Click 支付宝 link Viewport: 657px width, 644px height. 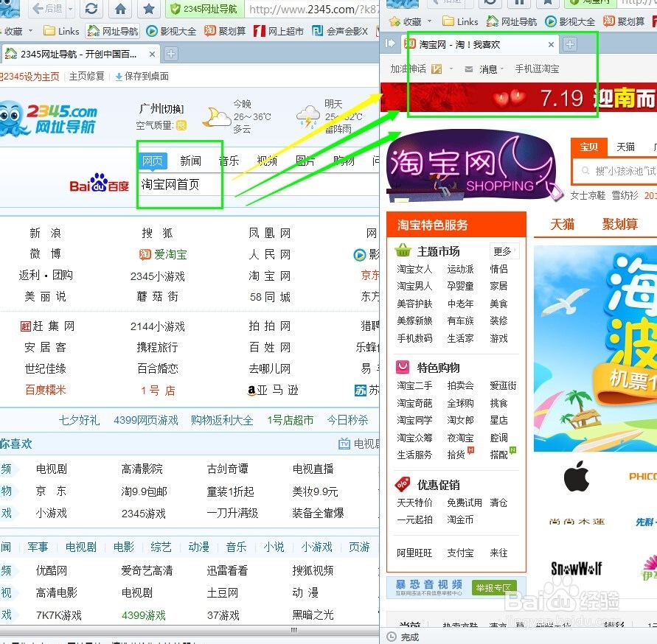pos(460,553)
